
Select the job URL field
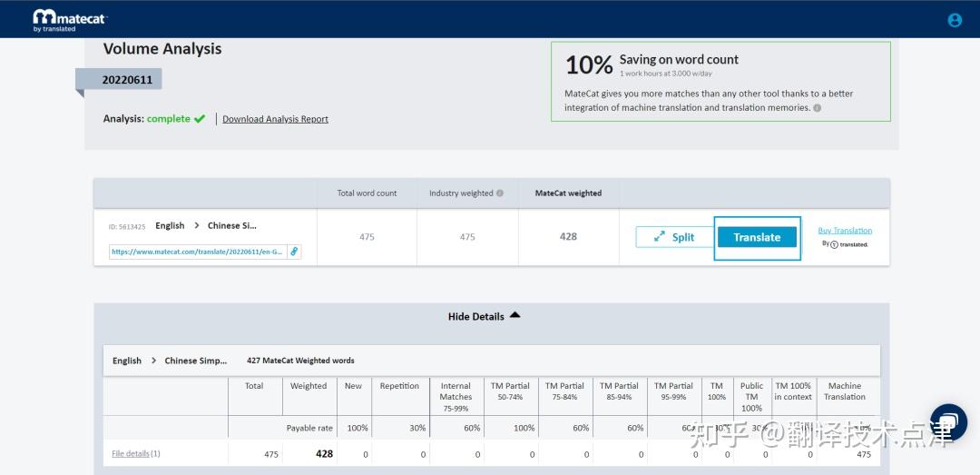[x=197, y=252]
